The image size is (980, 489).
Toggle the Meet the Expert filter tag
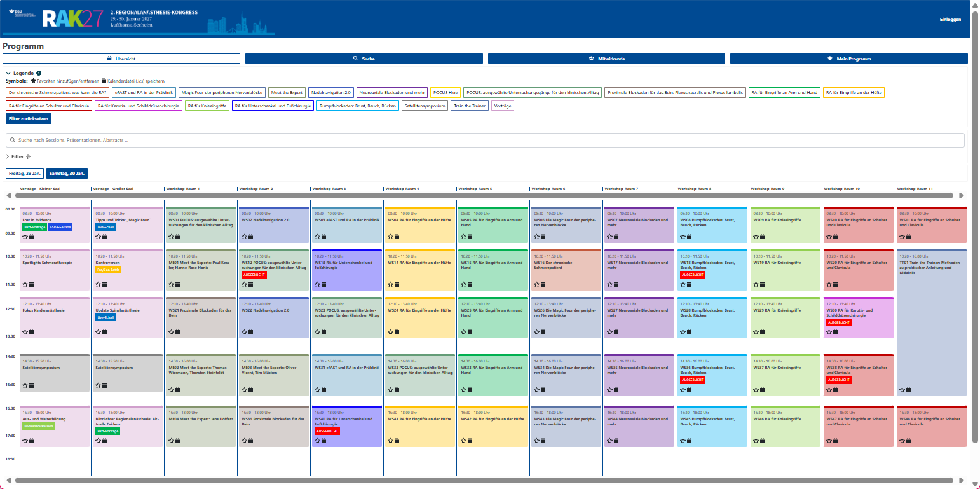point(287,93)
